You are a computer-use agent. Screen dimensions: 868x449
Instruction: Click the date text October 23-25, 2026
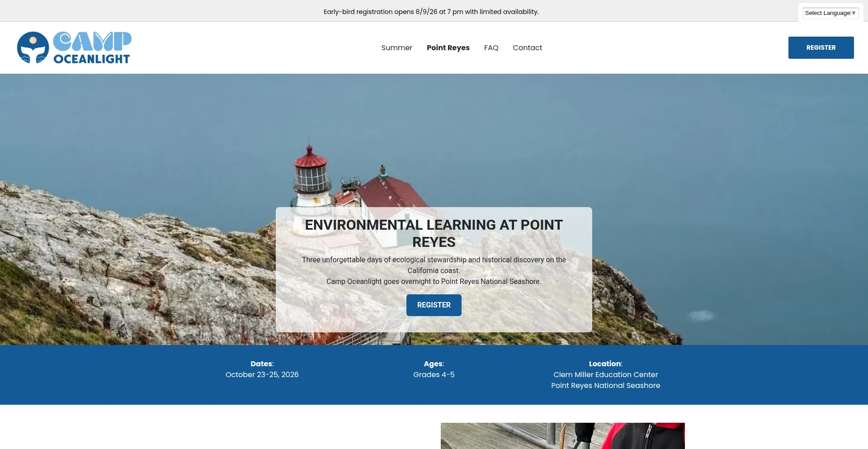262,374
